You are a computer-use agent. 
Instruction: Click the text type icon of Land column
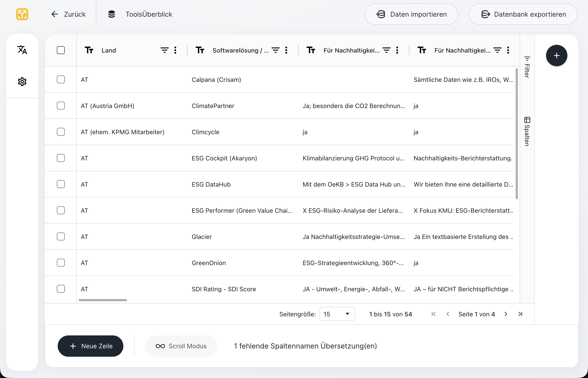click(x=89, y=50)
